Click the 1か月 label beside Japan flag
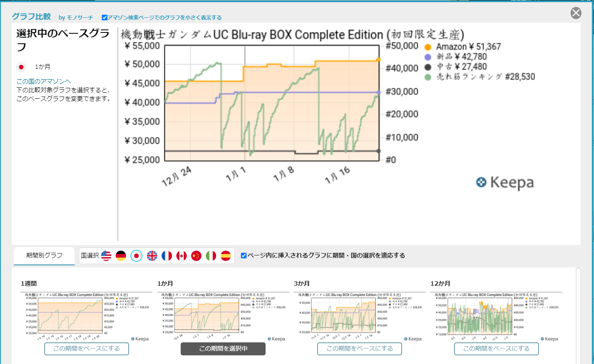This screenshot has width=594, height=364. (42, 67)
